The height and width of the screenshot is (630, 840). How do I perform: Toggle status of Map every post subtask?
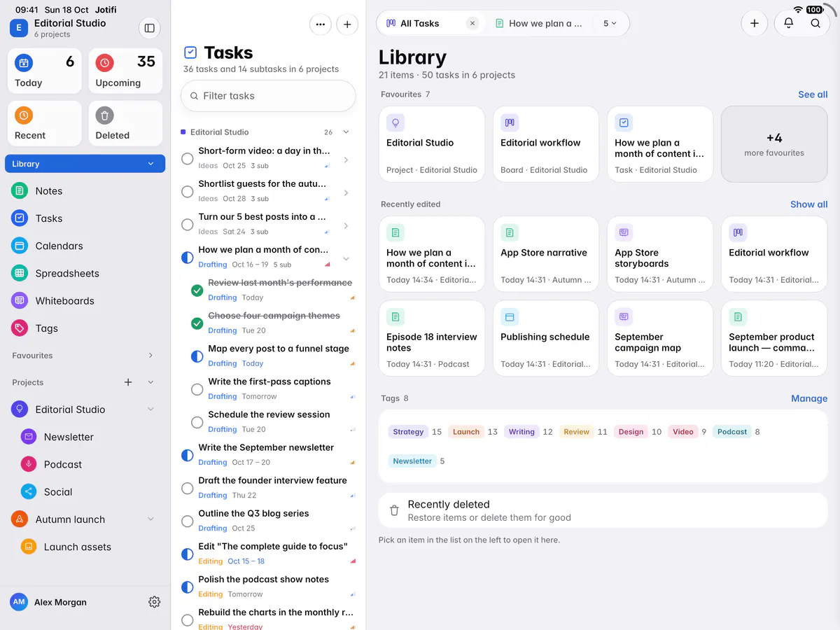coord(197,356)
